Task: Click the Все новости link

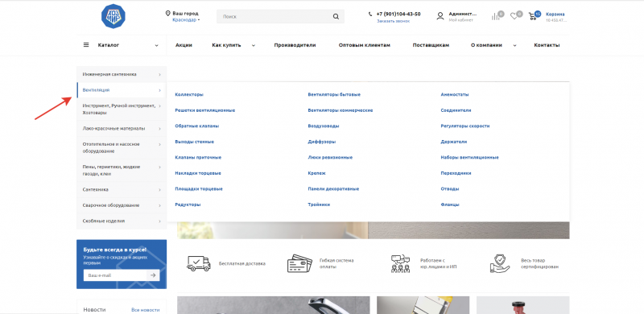Action: coord(146,310)
